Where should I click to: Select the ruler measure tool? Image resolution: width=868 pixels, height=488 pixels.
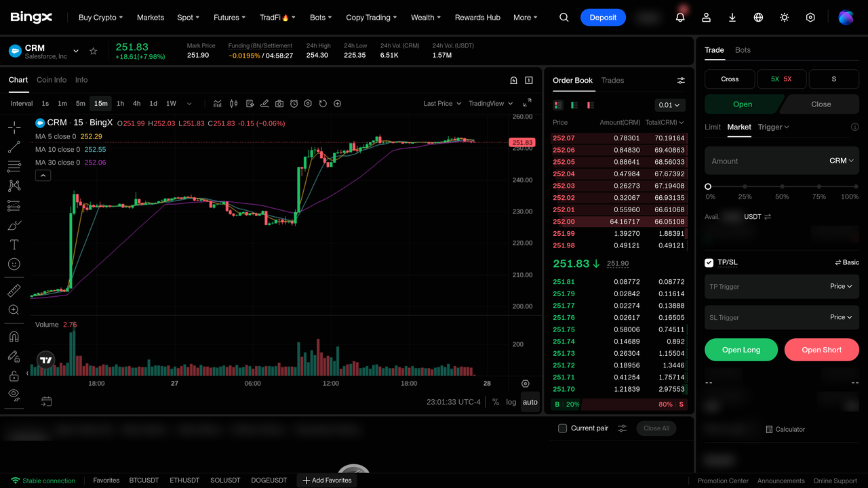(x=14, y=291)
